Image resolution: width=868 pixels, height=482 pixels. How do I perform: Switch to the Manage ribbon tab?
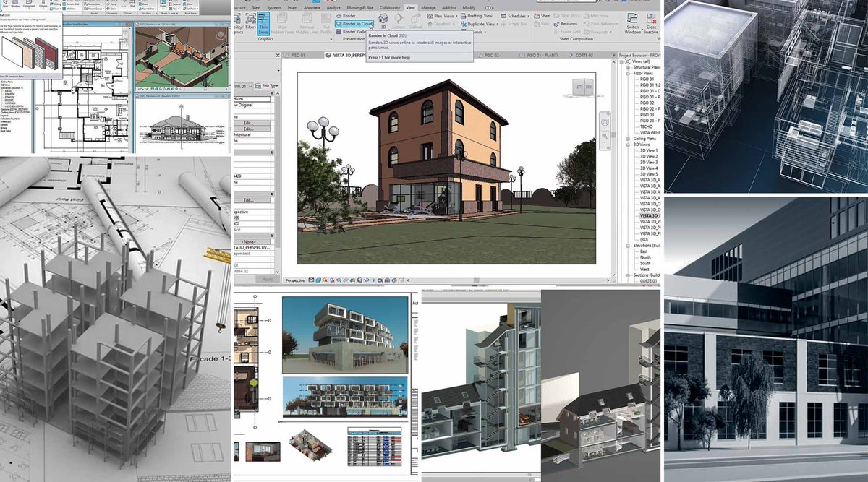[x=428, y=7]
